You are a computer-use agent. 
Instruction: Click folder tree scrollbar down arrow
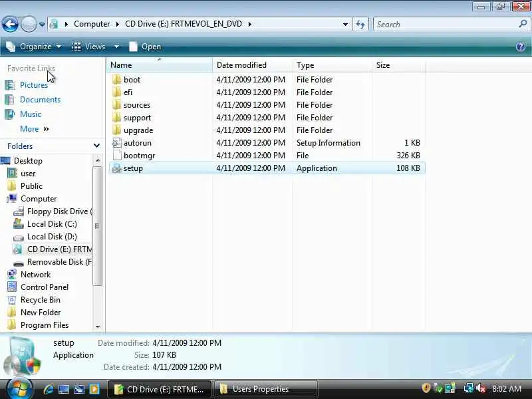[98, 327]
